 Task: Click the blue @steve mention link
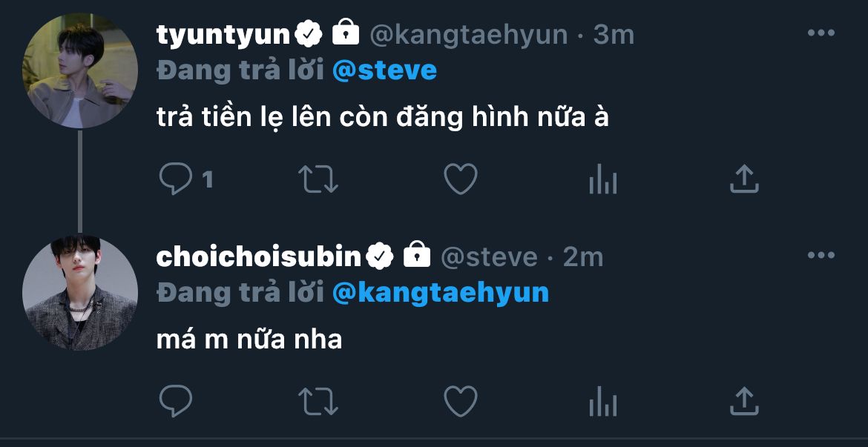pyautogui.click(x=384, y=70)
